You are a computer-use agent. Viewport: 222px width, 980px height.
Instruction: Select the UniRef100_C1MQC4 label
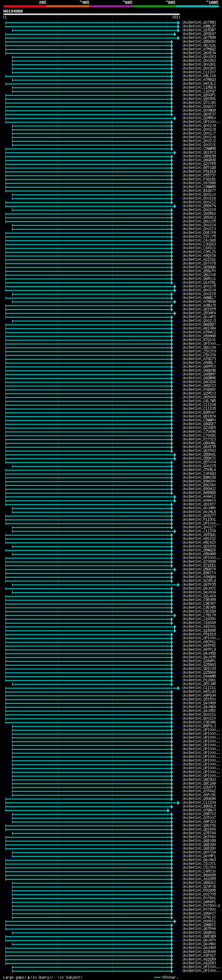[199, 88]
